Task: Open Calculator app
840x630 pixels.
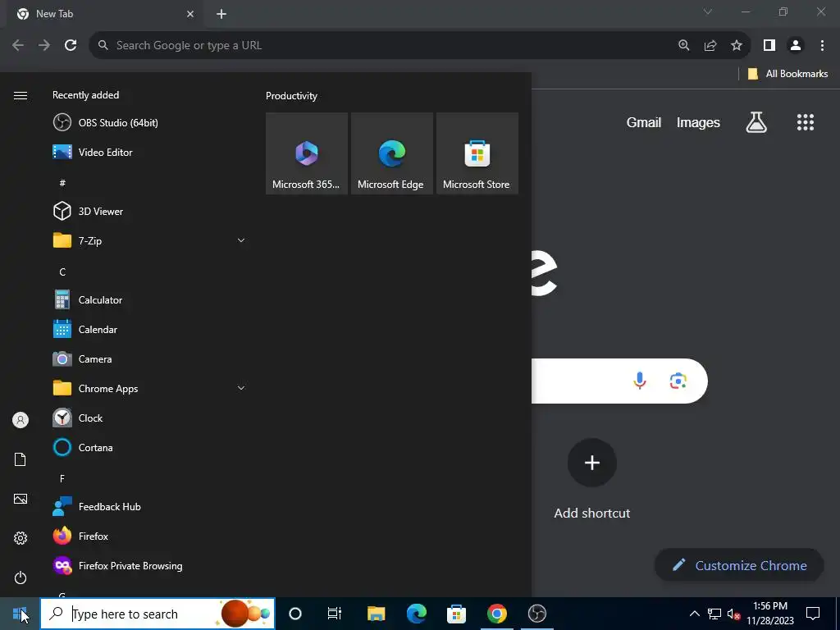Action: click(149, 300)
